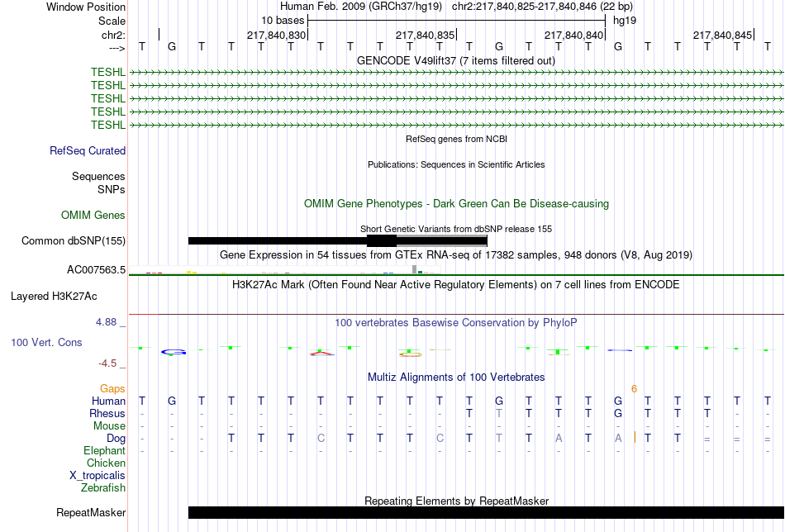The image size is (785, 532).
Task: Click the orange Gaps row label
Action: point(112,389)
